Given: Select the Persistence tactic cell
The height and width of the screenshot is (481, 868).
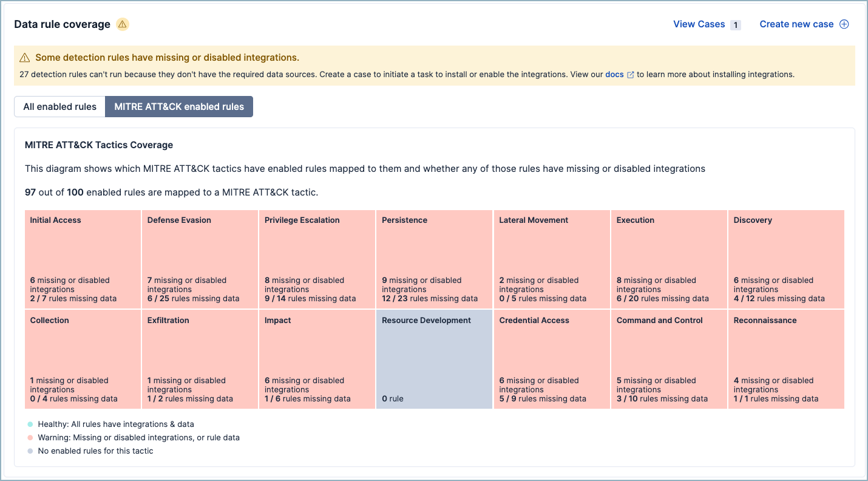Looking at the screenshot, I should (x=433, y=259).
